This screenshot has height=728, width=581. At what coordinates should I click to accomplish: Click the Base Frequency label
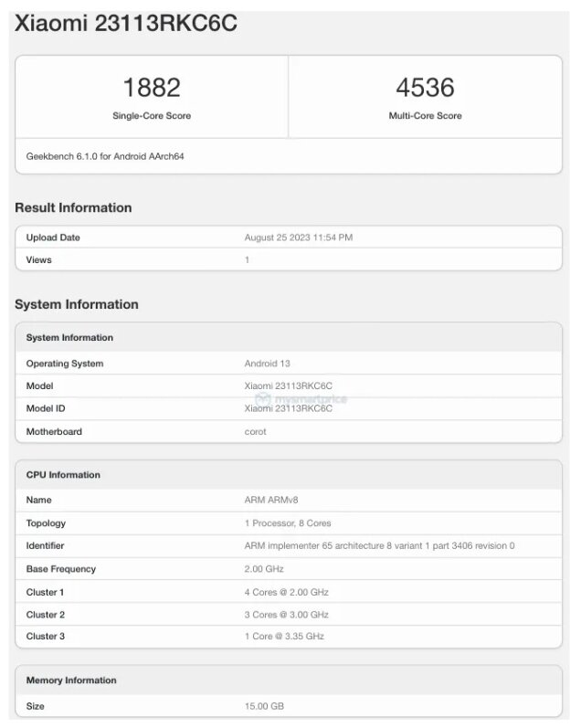[61, 569]
